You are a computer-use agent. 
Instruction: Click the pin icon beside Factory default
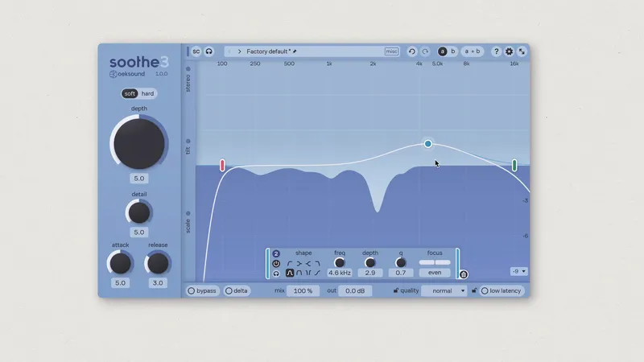click(295, 51)
